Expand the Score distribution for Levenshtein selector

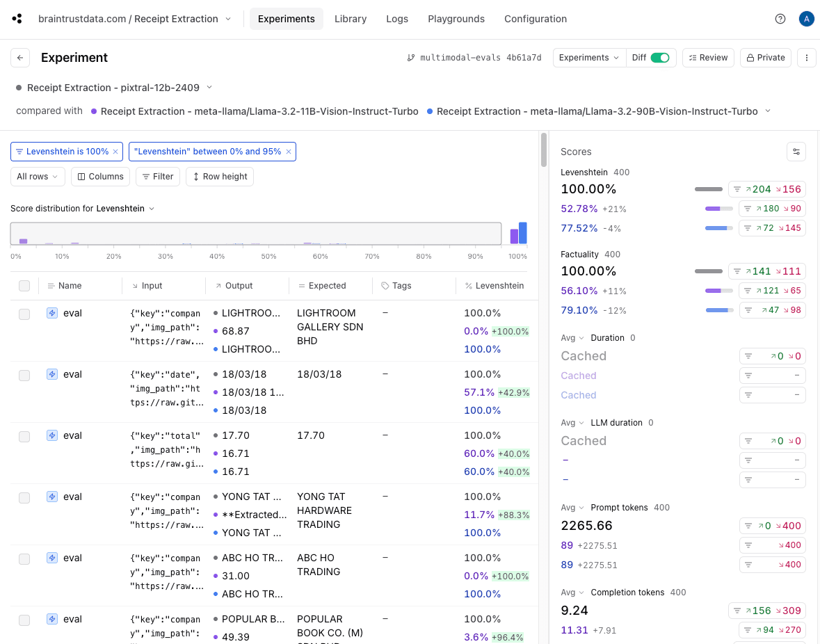coord(125,209)
